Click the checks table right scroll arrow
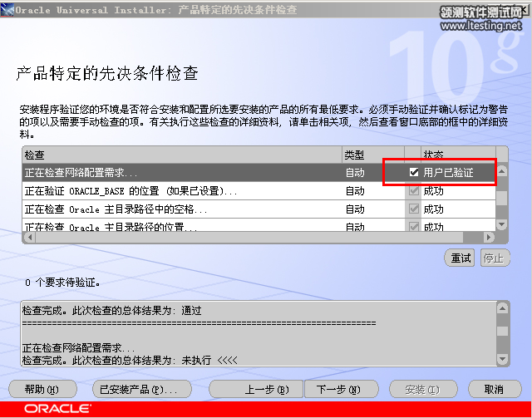The height and width of the screenshot is (418, 532). tap(489, 237)
